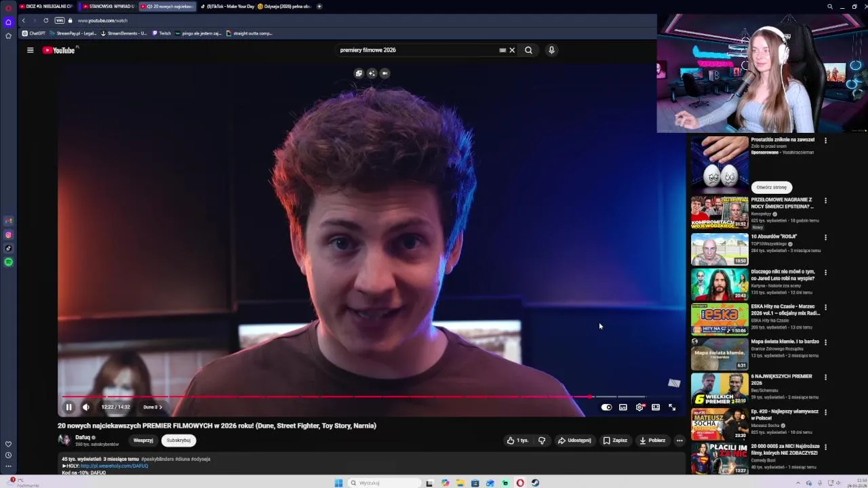This screenshot has height=488, width=868.
Task: Mute the video volume
Action: click(x=86, y=407)
